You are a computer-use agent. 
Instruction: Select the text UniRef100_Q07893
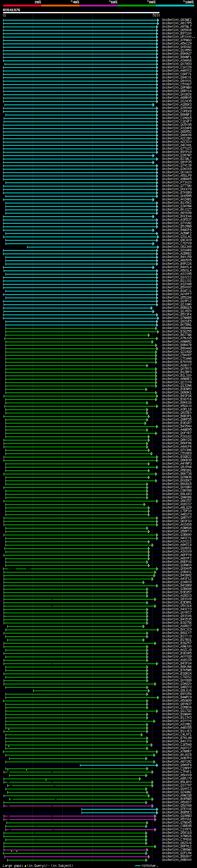click(177, 64)
